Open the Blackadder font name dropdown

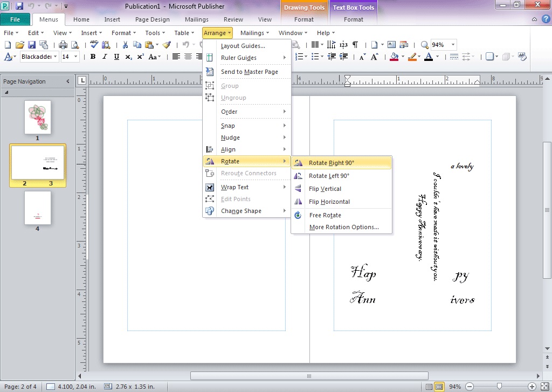click(55, 57)
